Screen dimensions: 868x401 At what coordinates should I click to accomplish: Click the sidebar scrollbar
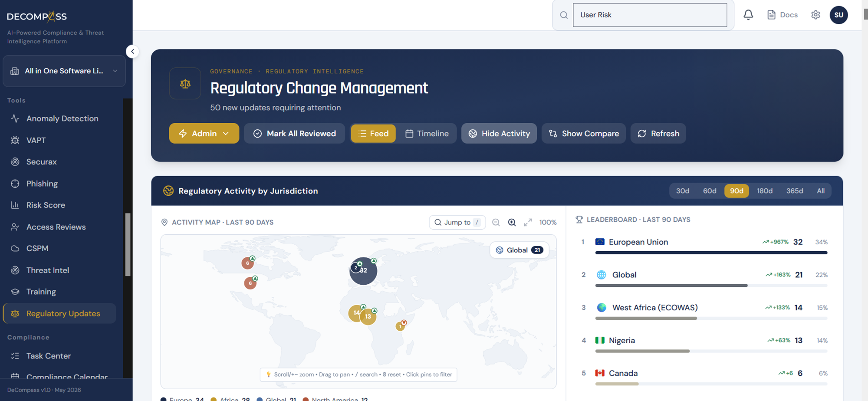click(128, 244)
